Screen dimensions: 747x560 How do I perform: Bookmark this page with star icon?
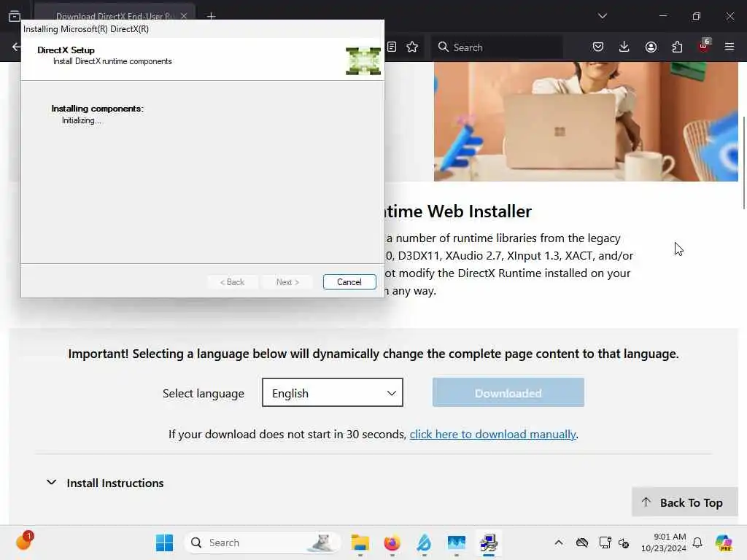[412, 47]
